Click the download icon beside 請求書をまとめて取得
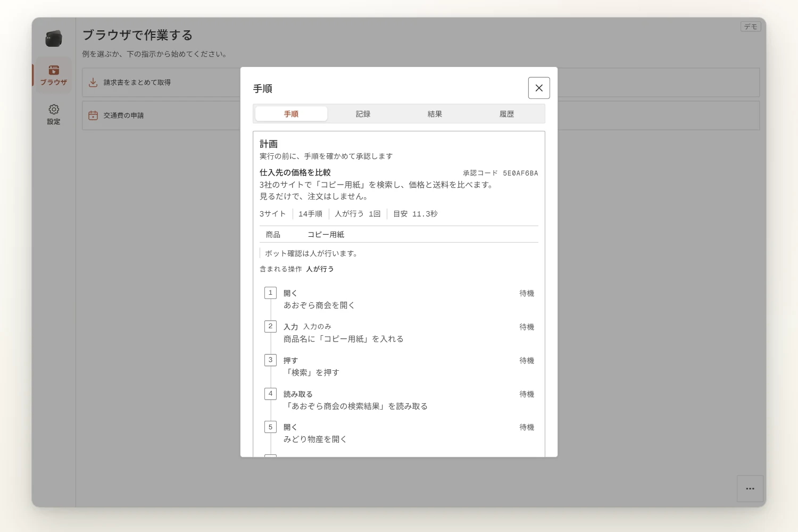798x532 pixels. tap(93, 82)
